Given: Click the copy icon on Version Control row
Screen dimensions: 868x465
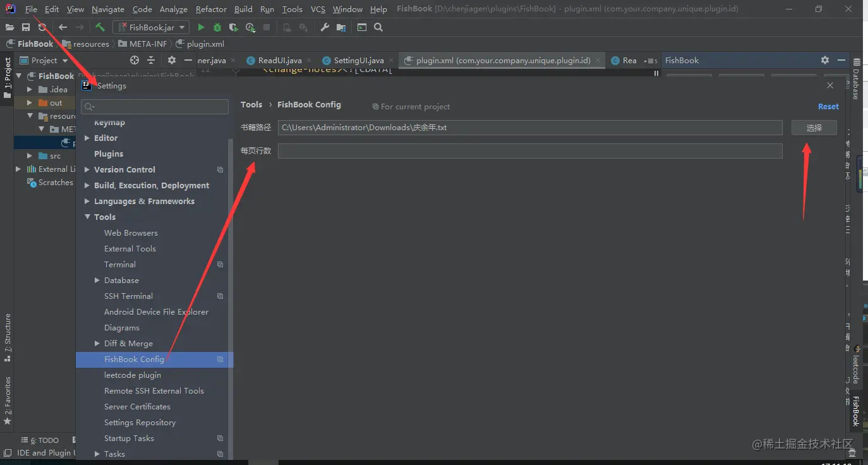Looking at the screenshot, I should click(220, 169).
